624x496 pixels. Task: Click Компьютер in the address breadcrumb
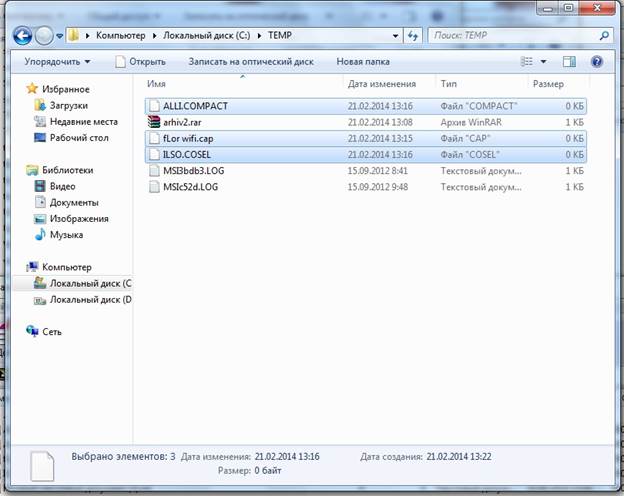pyautogui.click(x=121, y=35)
